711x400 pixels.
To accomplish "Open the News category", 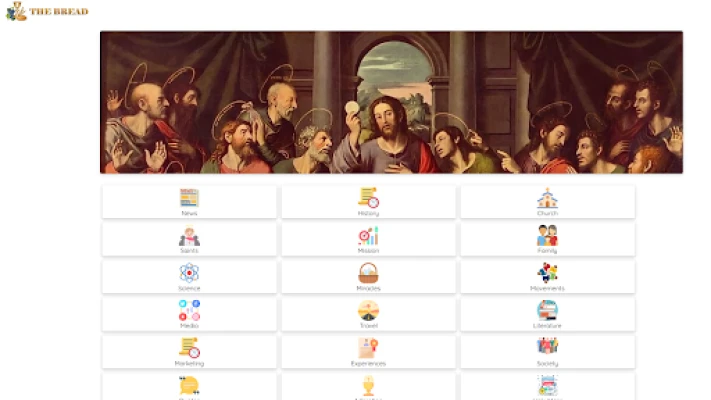I will point(189,201).
